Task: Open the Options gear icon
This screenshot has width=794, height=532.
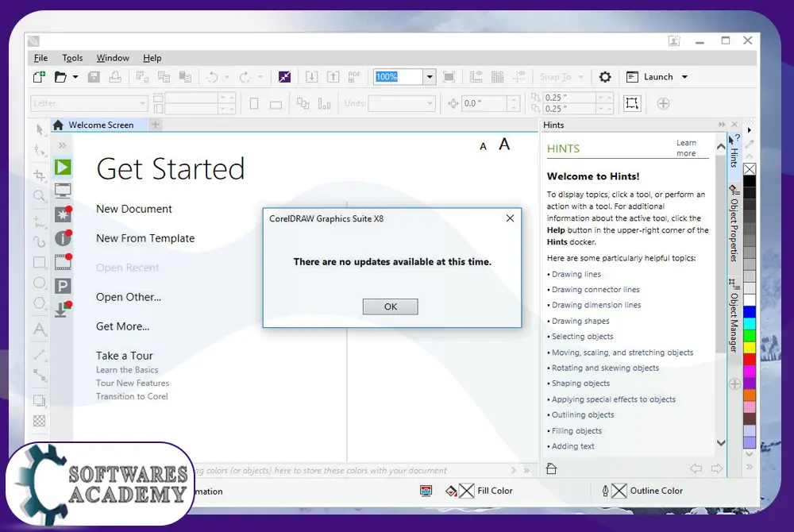Action: [x=605, y=77]
